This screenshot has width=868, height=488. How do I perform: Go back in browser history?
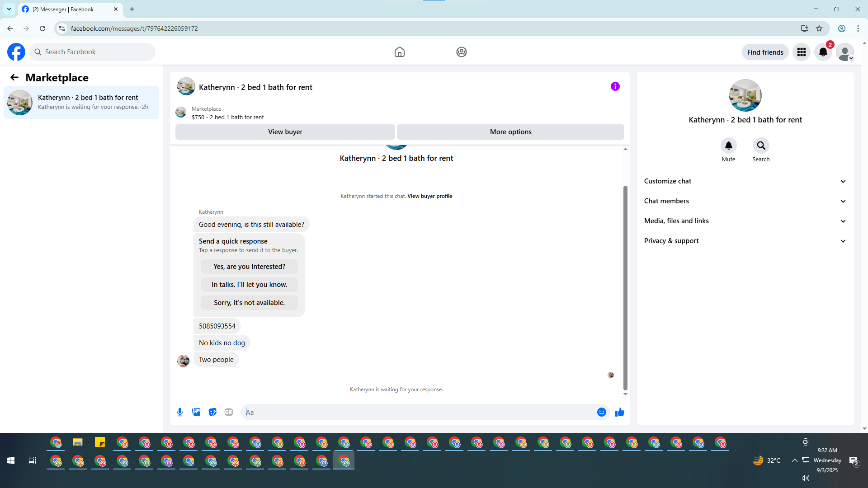pyautogui.click(x=10, y=28)
